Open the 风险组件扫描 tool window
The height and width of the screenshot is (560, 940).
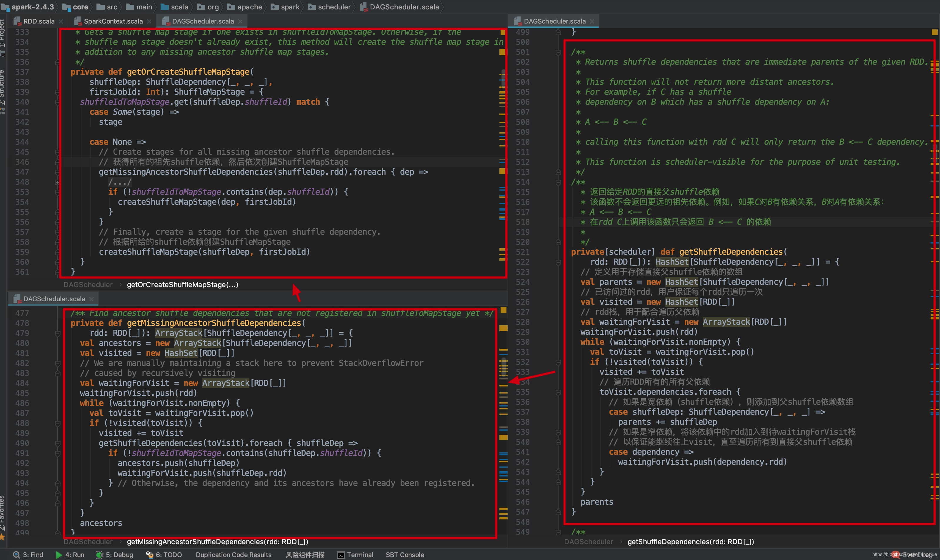point(305,555)
